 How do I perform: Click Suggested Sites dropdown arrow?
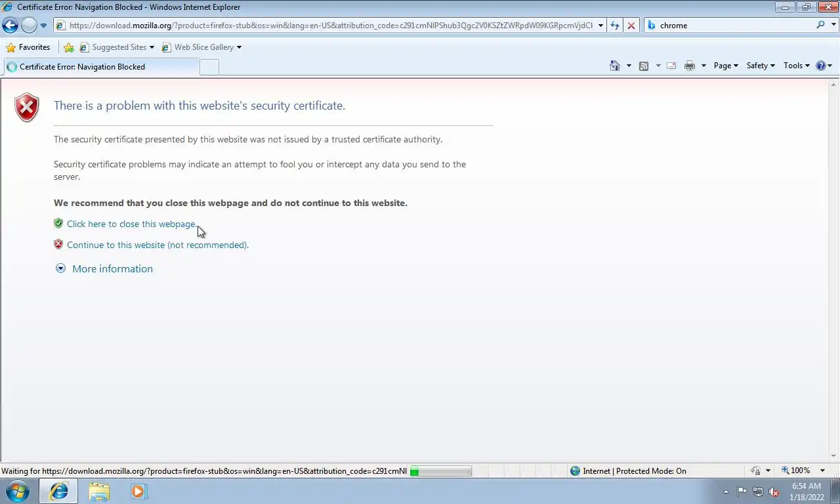point(152,47)
